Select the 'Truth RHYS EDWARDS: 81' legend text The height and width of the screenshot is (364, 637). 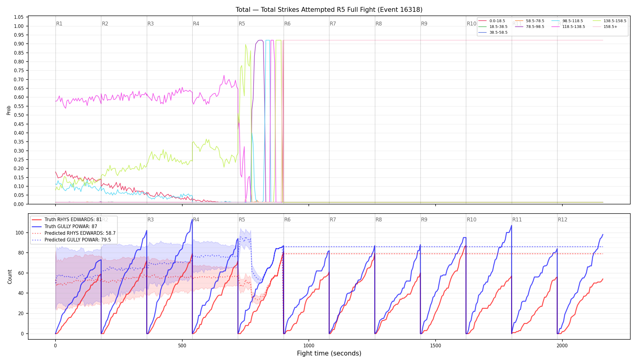(x=73, y=220)
